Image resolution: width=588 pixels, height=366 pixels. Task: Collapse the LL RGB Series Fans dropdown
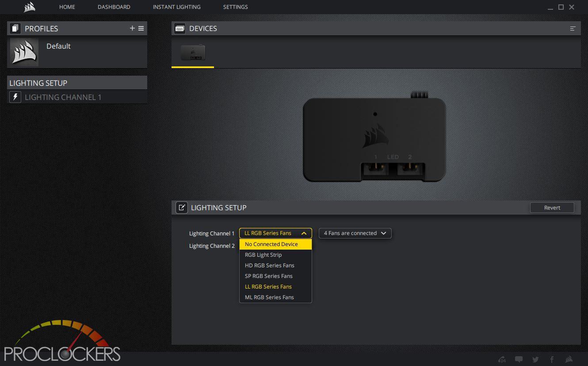tap(275, 233)
